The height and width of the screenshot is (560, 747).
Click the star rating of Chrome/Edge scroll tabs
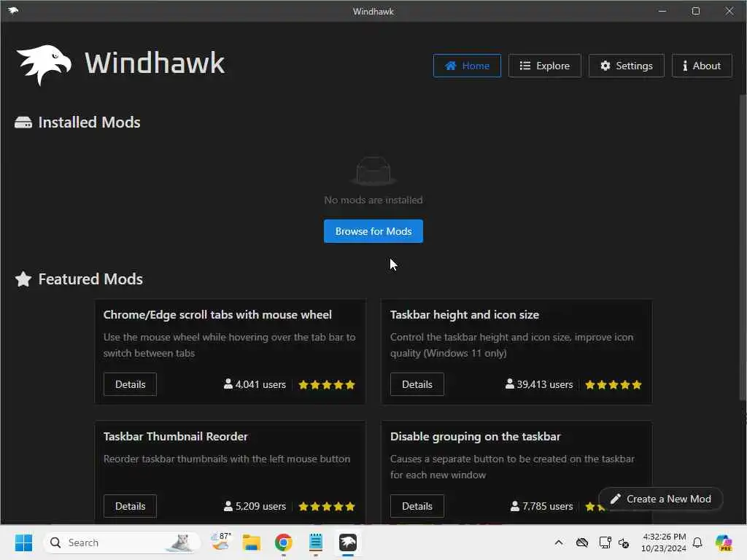[327, 385]
